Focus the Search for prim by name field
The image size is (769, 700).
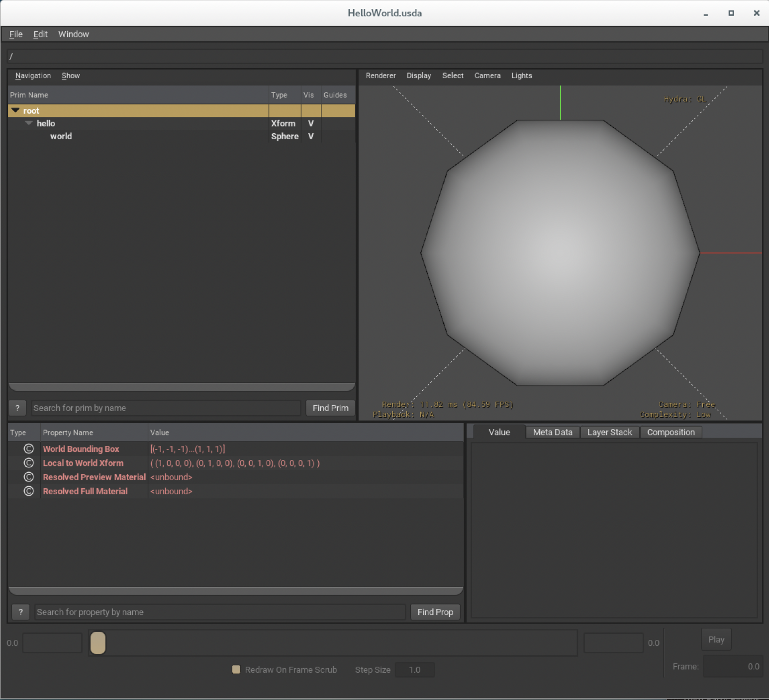tap(166, 408)
